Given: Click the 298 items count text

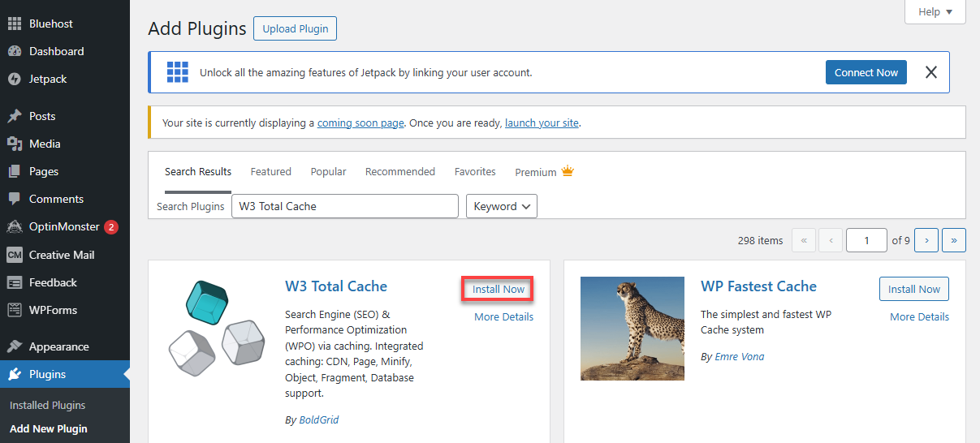Looking at the screenshot, I should 761,240.
